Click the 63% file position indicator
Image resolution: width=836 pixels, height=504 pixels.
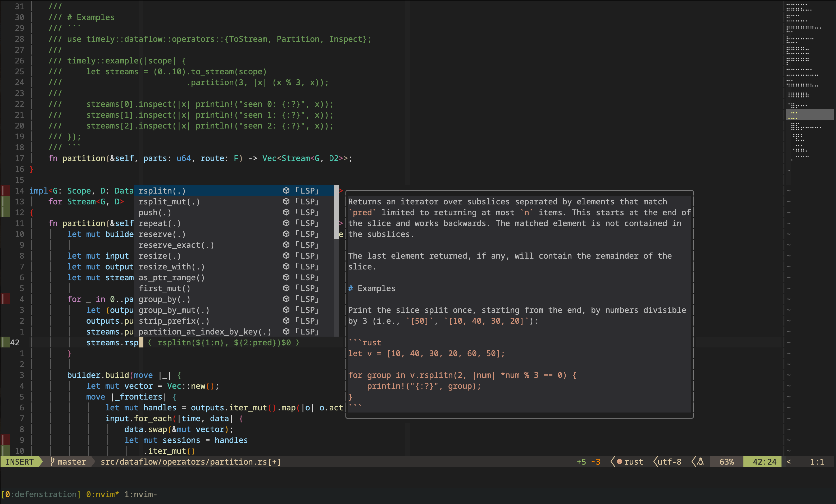pyautogui.click(x=726, y=462)
